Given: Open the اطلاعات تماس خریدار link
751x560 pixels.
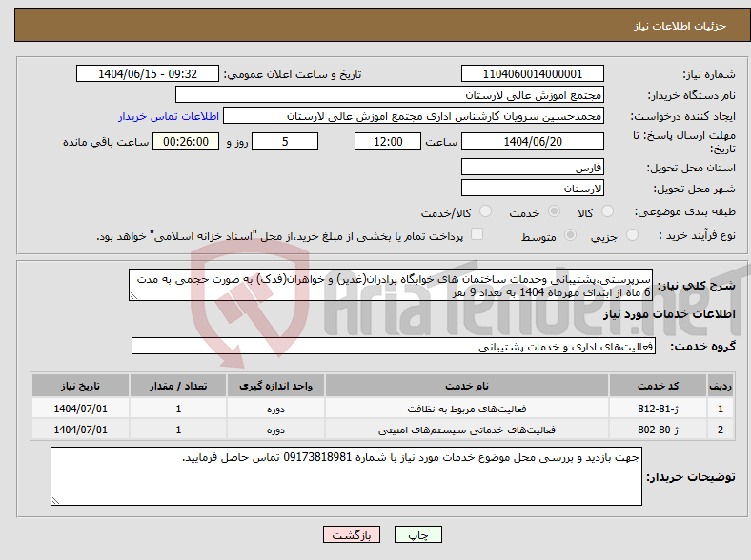Looking at the screenshot, I should point(169,116).
